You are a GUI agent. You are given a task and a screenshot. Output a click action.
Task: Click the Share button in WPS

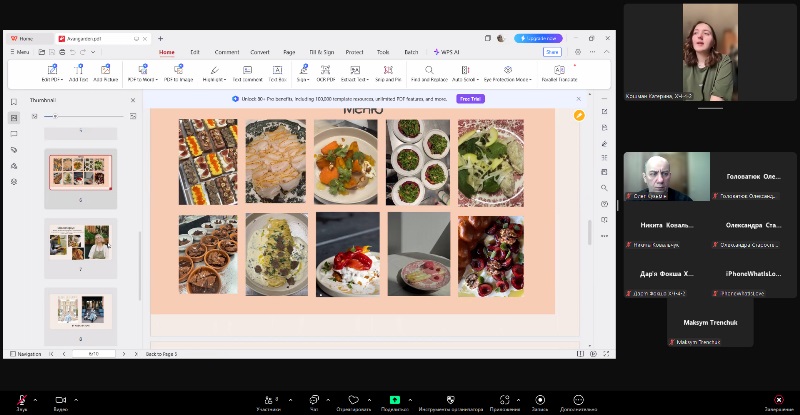tap(552, 52)
